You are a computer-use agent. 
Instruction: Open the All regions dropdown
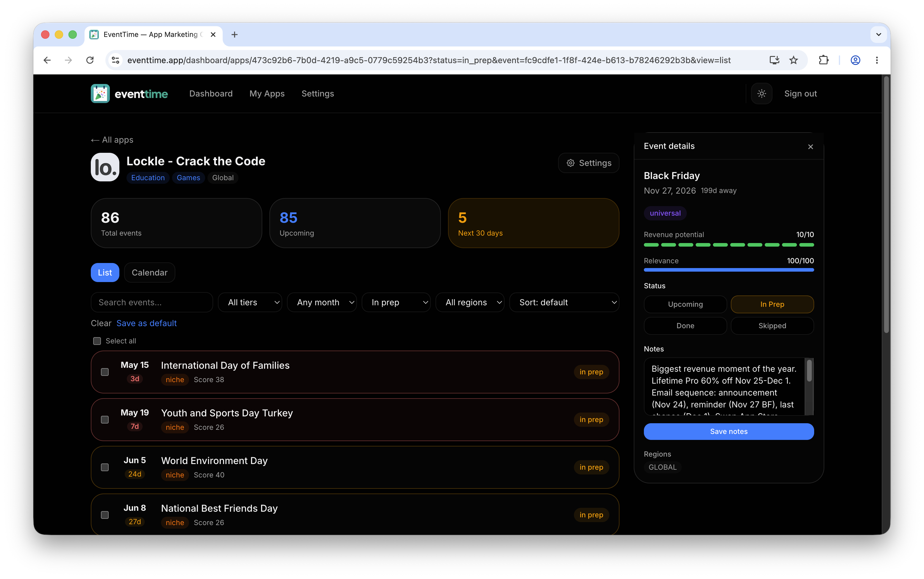[x=470, y=303]
